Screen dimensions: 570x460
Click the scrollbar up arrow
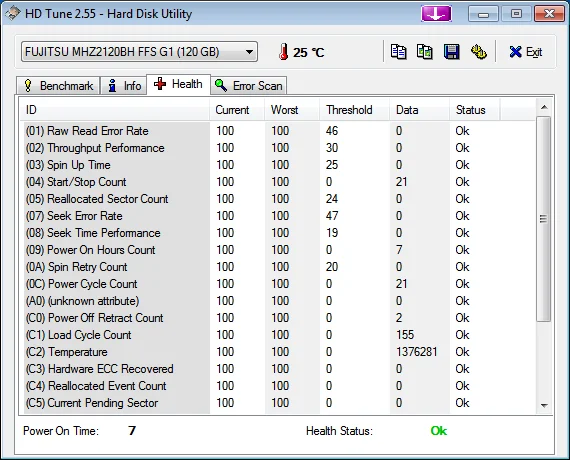click(x=544, y=107)
